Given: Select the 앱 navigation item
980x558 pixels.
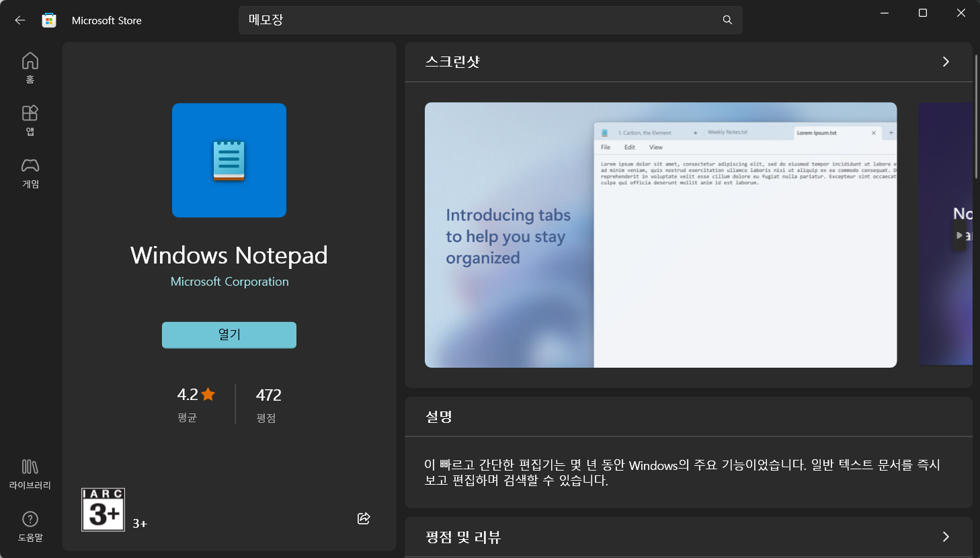Looking at the screenshot, I should tap(30, 121).
